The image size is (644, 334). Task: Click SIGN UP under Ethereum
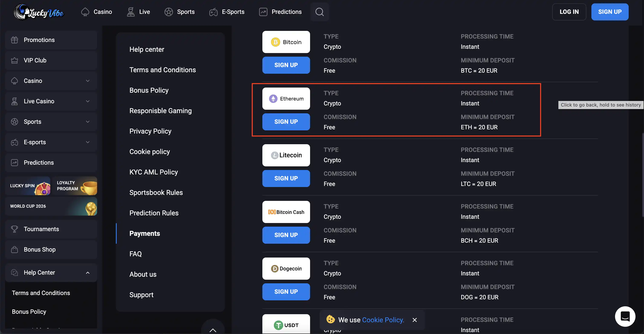point(286,122)
